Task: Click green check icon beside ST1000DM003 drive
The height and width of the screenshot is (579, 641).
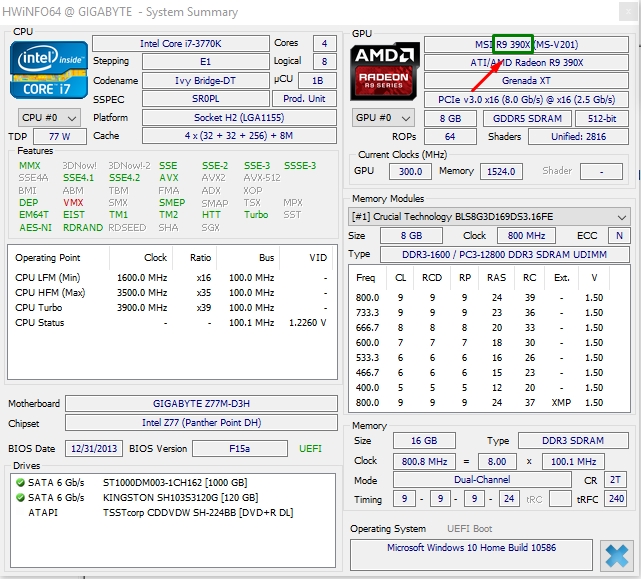Action: click(20, 482)
